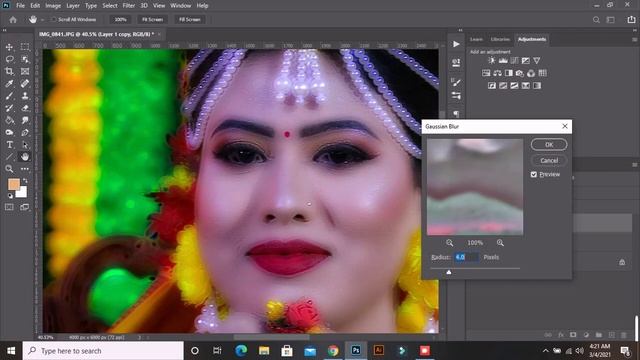Toggle Quick Mask mode
The image size is (640, 360).
pyautogui.click(x=9, y=207)
